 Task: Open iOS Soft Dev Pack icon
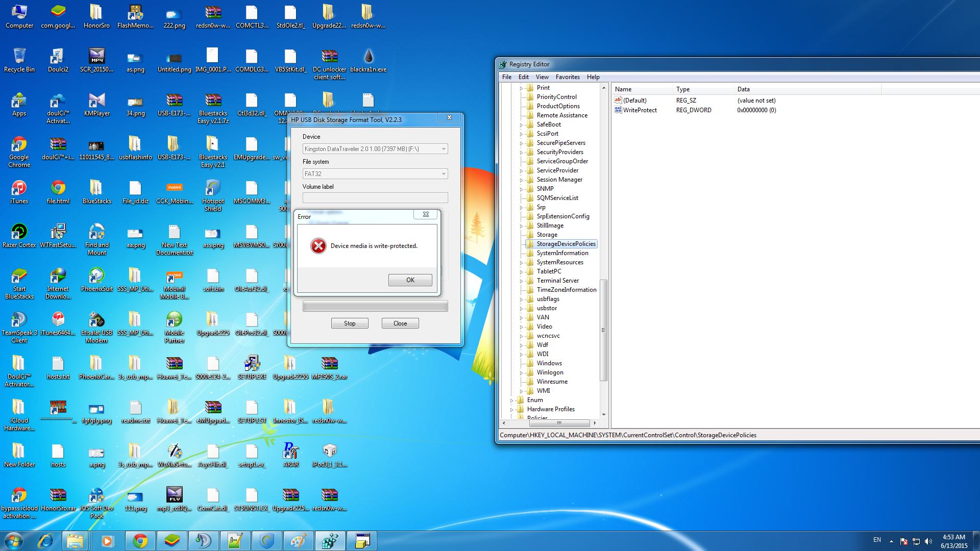[x=97, y=503]
